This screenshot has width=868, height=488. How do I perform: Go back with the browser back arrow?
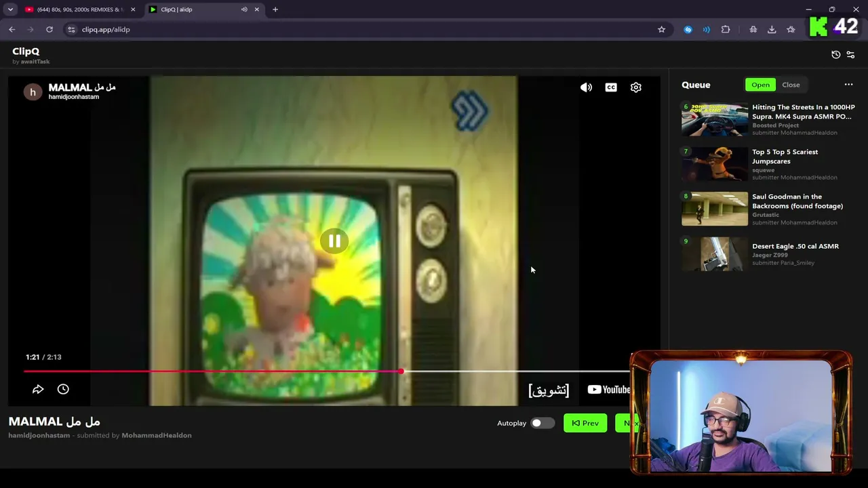pyautogui.click(x=12, y=29)
